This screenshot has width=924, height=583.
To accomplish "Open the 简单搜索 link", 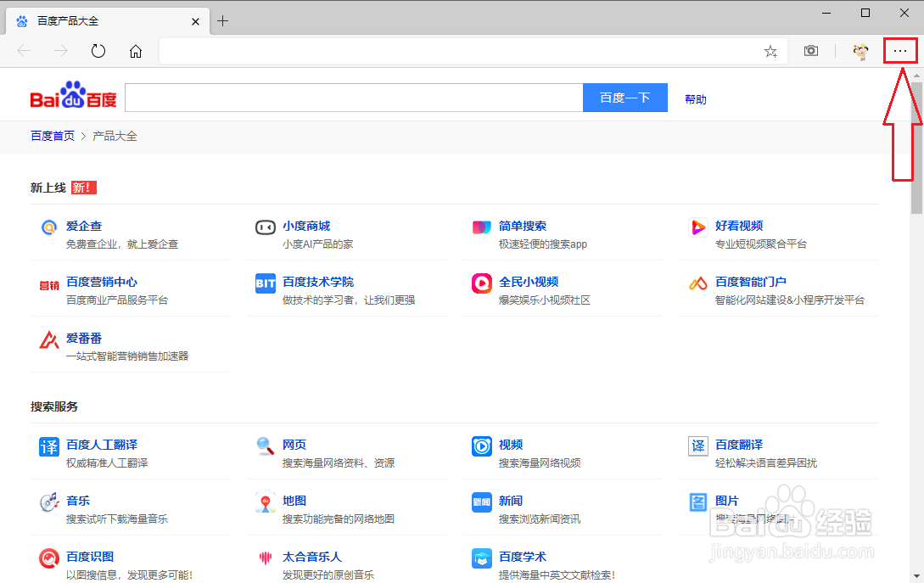I will [x=523, y=226].
